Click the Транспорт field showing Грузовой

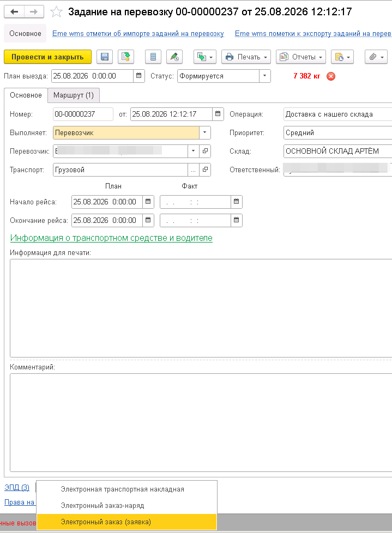[120, 169]
